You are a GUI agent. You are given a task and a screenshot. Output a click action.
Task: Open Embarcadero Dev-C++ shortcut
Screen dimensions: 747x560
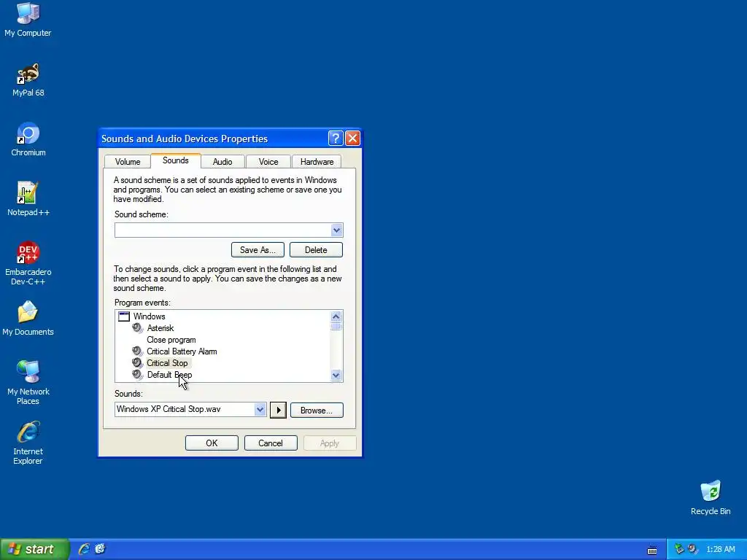[x=28, y=263]
